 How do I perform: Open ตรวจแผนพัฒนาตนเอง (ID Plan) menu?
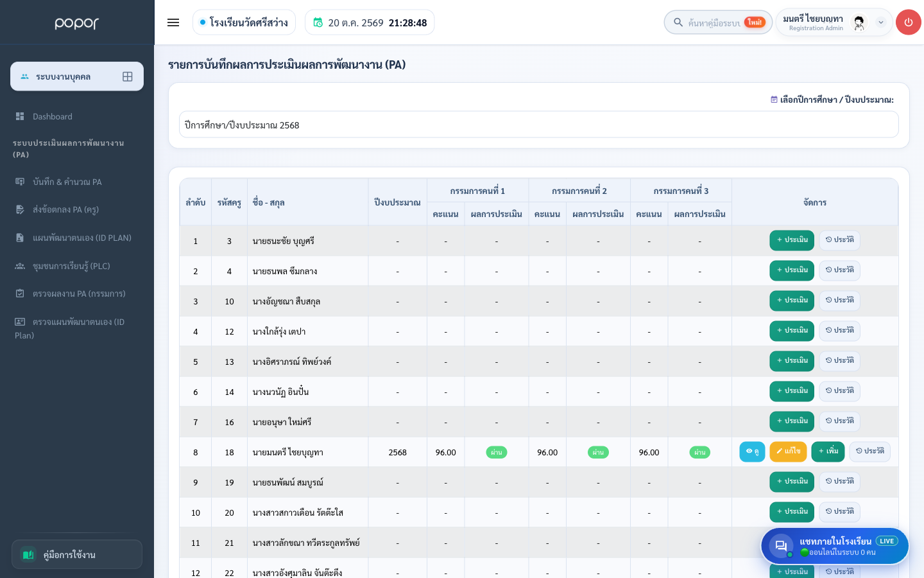coord(77,328)
